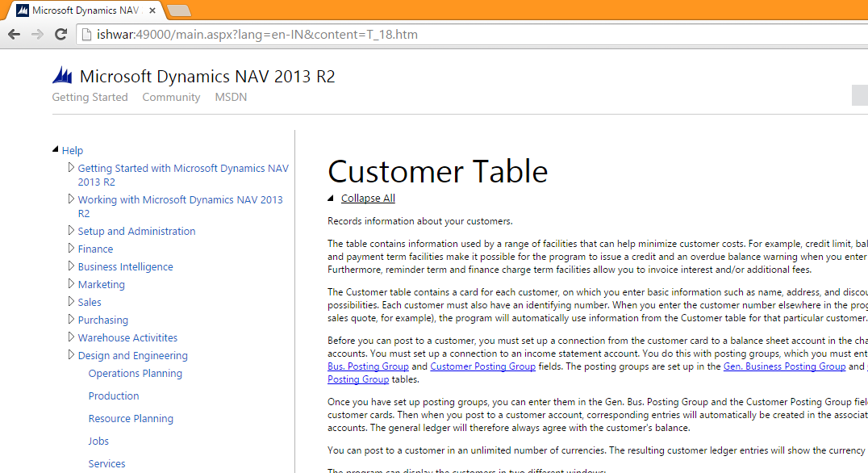Open the Jobs topic
The width and height of the screenshot is (868, 473).
98,442
